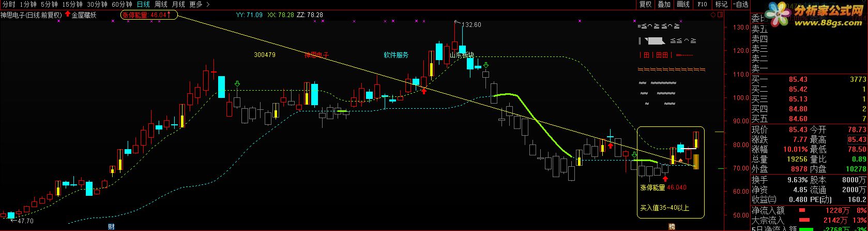Click the 卖一 ask row

click(x=809, y=68)
